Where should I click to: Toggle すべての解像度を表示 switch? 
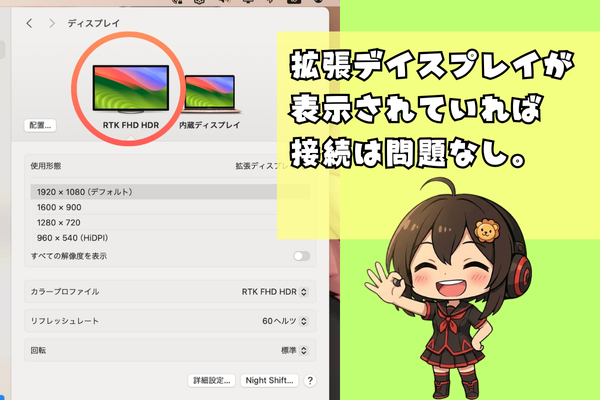pos(302,256)
